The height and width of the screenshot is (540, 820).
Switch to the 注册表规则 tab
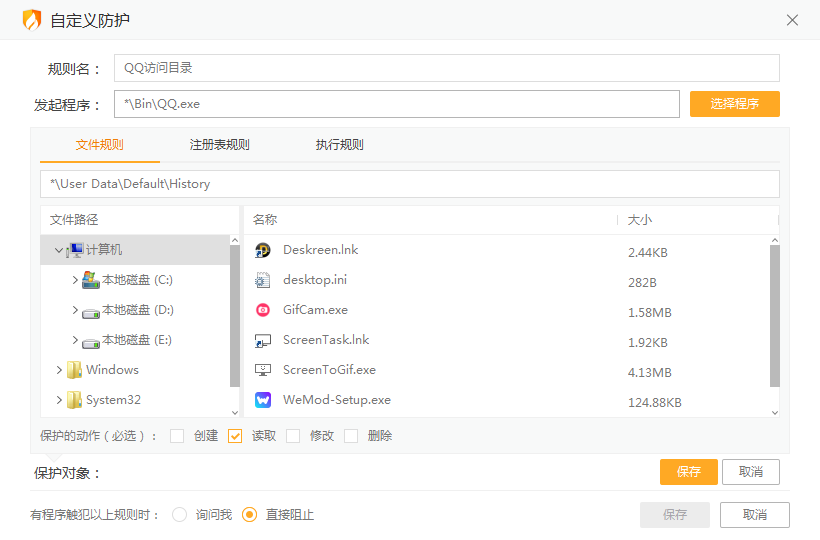pyautogui.click(x=220, y=145)
